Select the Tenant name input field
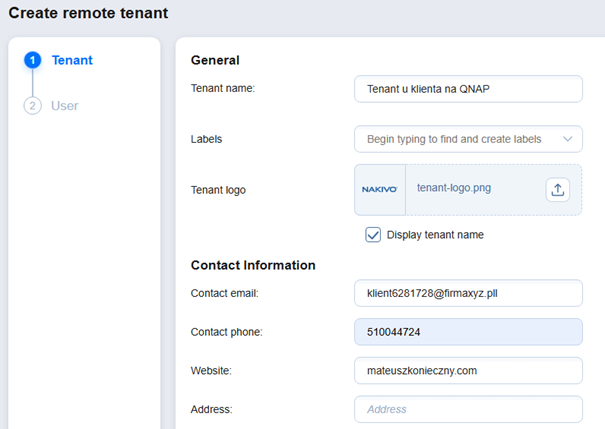This screenshot has width=605, height=429. click(x=468, y=89)
